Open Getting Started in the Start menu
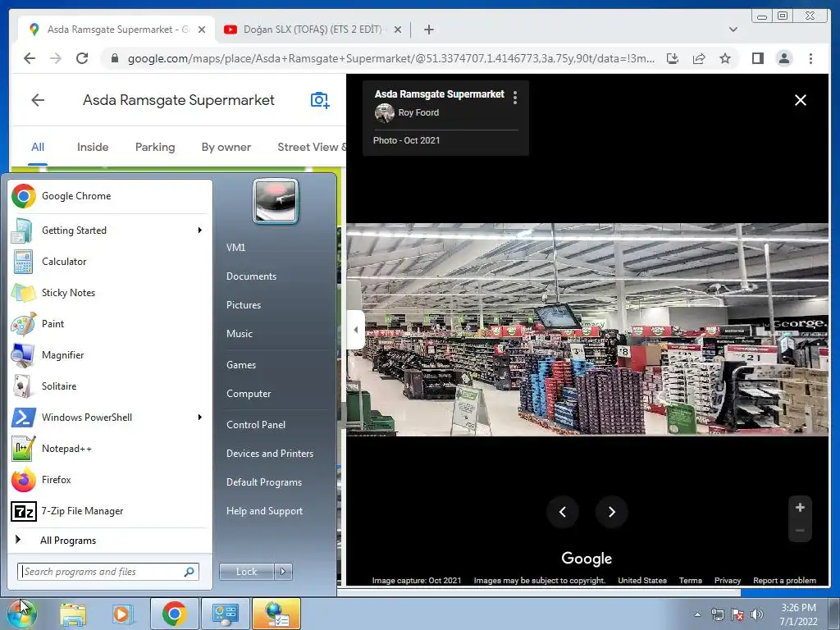Screen dimensions: 840x630 pyautogui.click(x=109, y=231)
